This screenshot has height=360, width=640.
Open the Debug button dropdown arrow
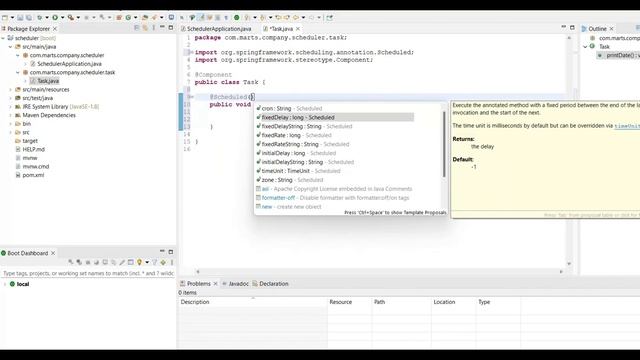47,18
